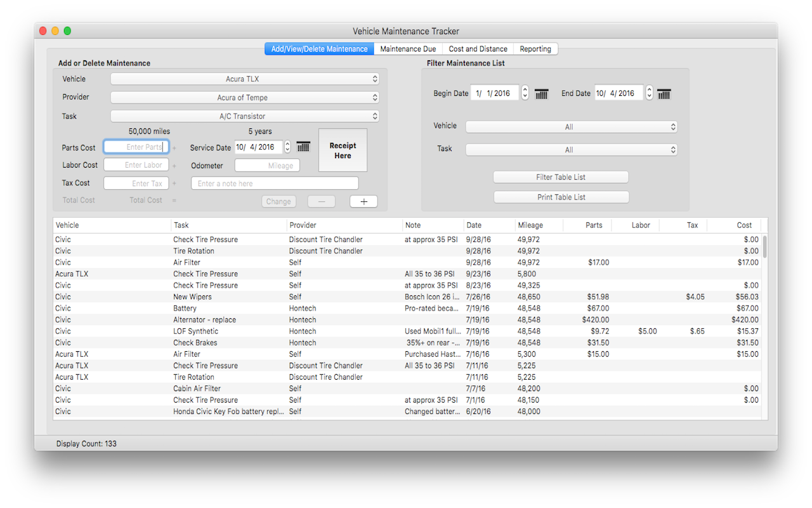
Task: Increment Begin Date with its stepper arrows
Action: point(524,93)
